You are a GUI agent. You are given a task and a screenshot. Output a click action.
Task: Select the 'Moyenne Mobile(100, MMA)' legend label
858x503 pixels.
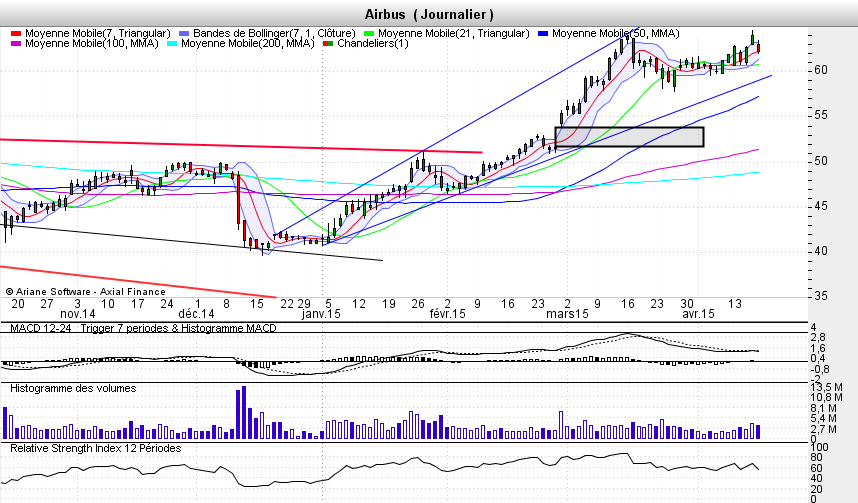point(92,43)
